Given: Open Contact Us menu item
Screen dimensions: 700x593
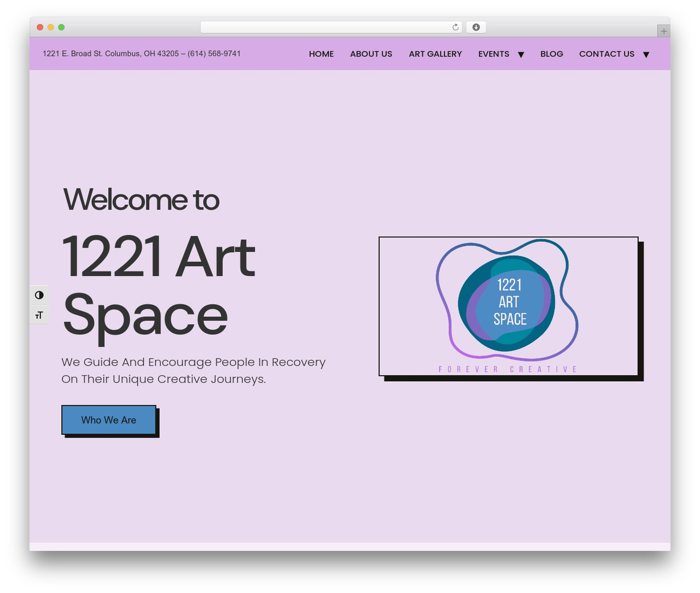Looking at the screenshot, I should tap(606, 54).
